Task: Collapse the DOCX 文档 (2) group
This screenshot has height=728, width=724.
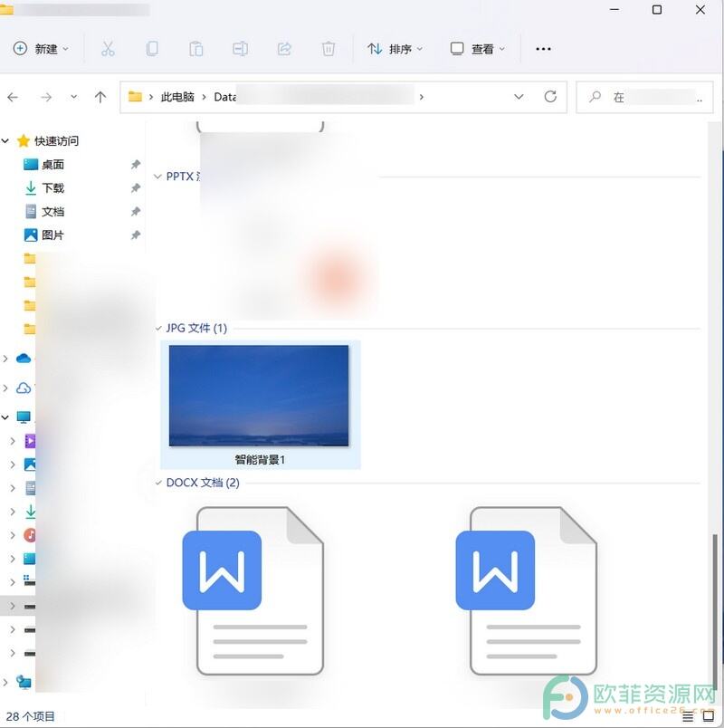Action: point(158,483)
